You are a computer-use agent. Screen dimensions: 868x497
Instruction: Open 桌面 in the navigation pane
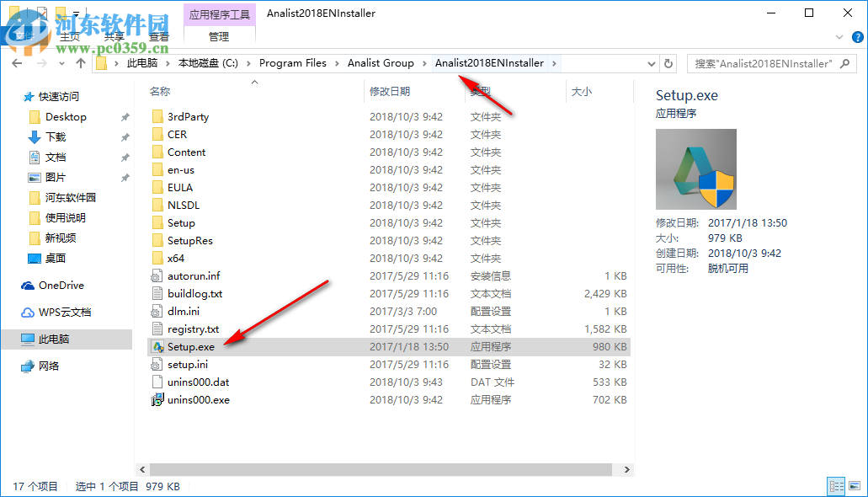click(x=56, y=259)
